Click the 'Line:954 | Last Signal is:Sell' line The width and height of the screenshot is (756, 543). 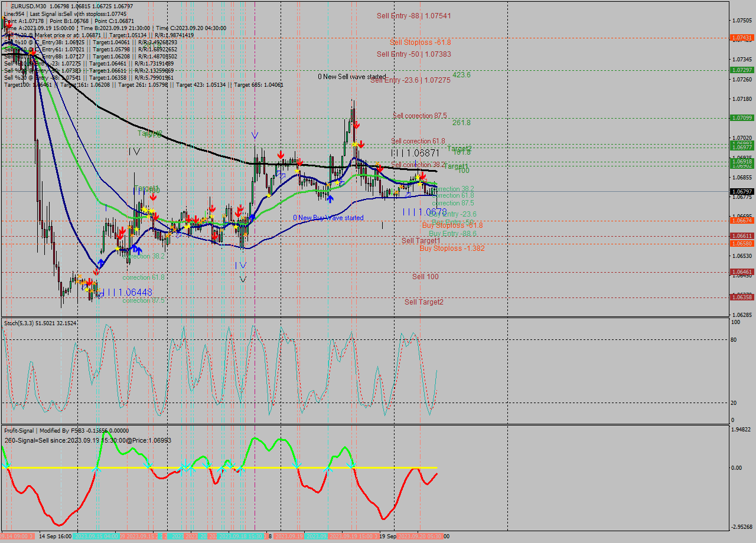[65, 14]
